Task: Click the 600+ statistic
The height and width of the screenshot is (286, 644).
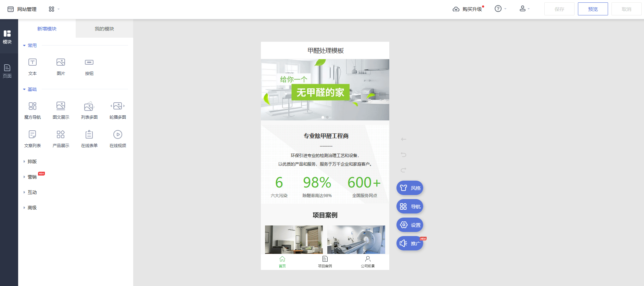Action: coord(364,182)
